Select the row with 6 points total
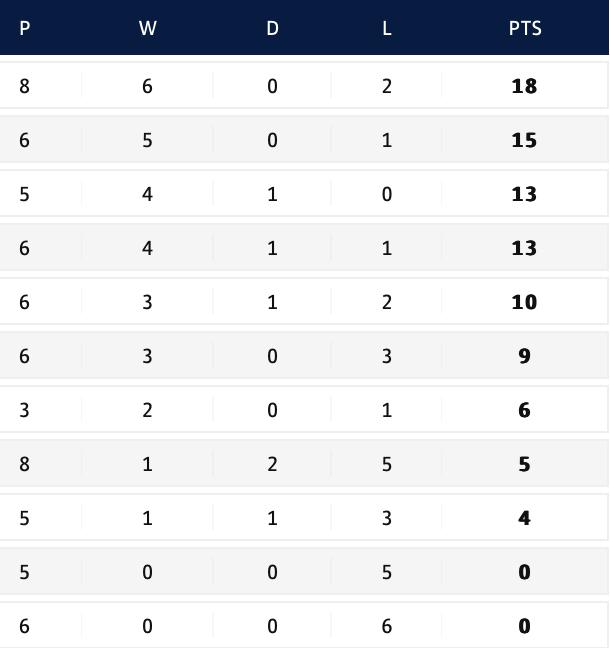This screenshot has width=610, height=648. pos(304,410)
